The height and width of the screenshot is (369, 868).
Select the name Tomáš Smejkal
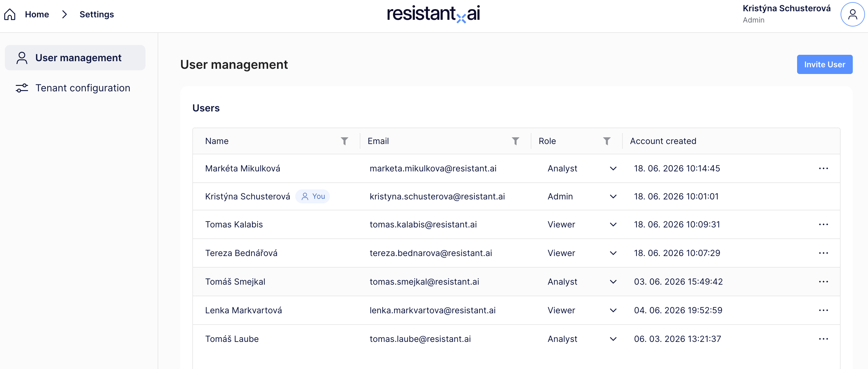tap(235, 282)
